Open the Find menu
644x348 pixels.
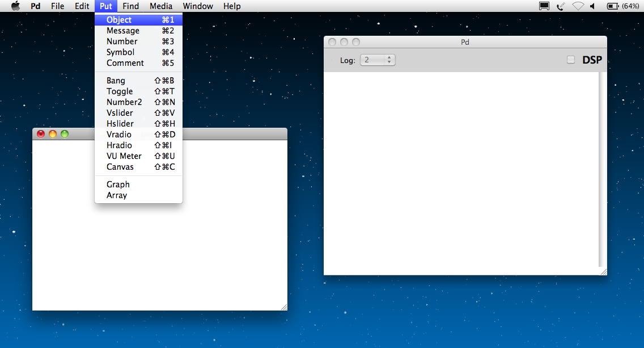coord(130,6)
